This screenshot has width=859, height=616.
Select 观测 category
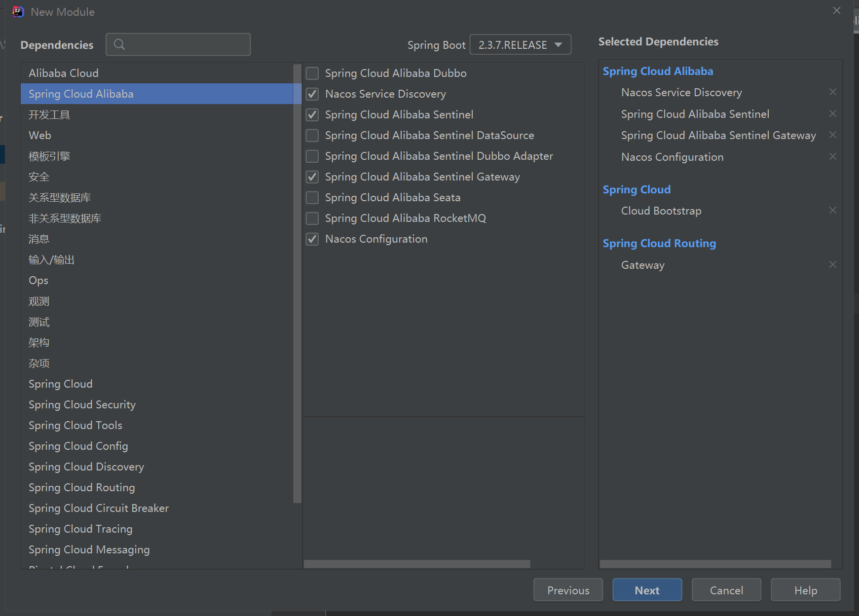tap(157, 301)
